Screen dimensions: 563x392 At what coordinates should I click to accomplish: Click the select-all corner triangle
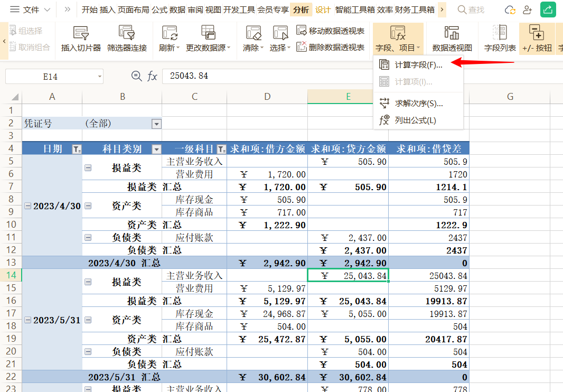(15, 97)
